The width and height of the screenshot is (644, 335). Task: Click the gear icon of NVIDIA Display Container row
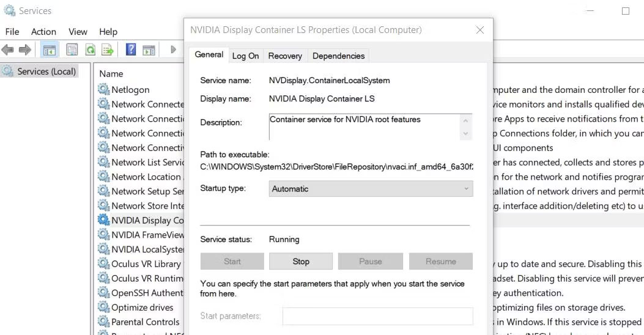click(x=103, y=220)
